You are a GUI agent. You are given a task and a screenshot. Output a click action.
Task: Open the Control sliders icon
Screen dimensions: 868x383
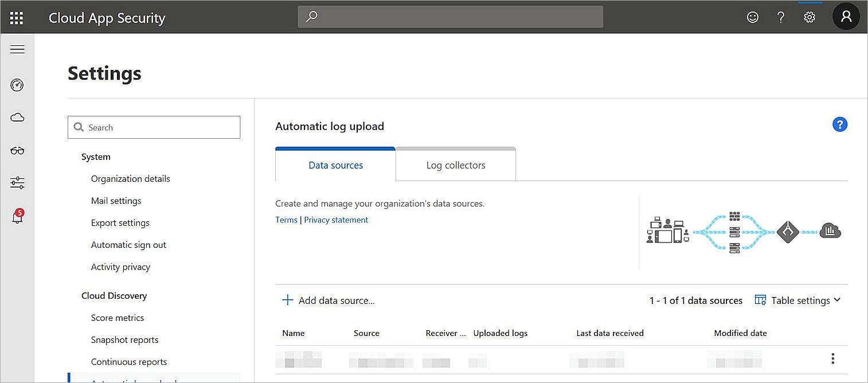tap(17, 183)
